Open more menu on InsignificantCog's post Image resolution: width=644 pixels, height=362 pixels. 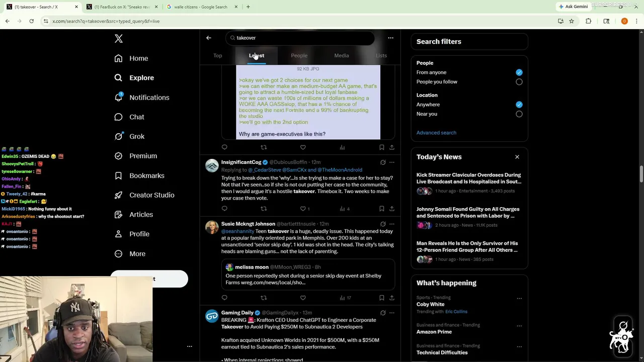click(x=392, y=162)
